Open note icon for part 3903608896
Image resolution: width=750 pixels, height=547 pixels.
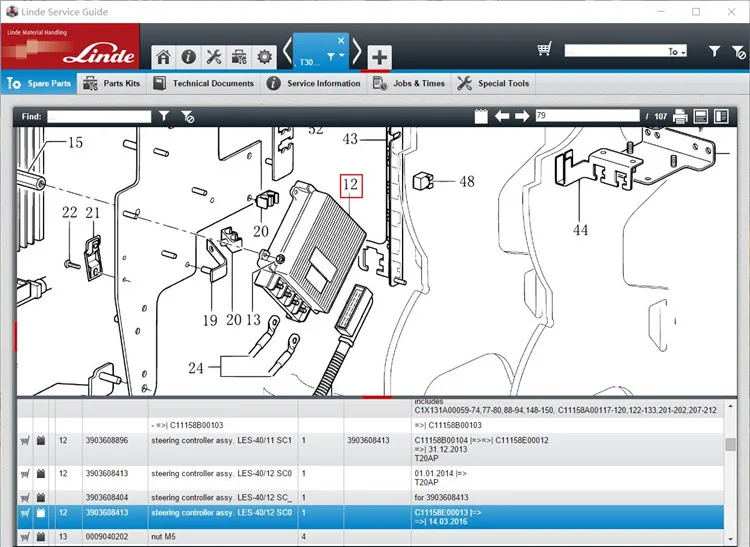pos(41,440)
